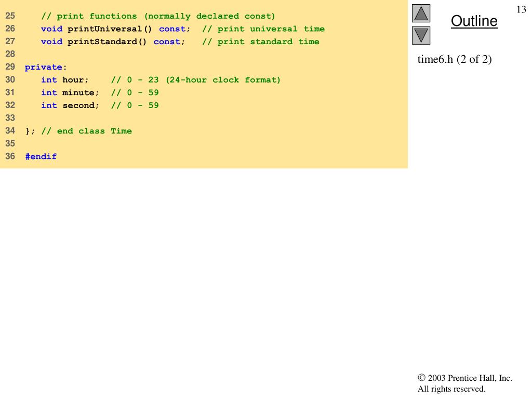Image resolution: width=532 pixels, height=399 pixels.
Task: Click line number 33
Action: click(x=10, y=118)
